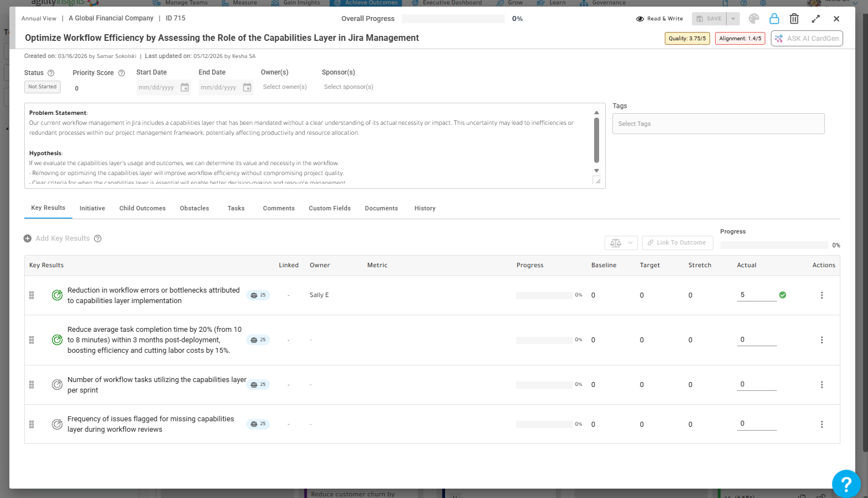This screenshot has width=868, height=498.
Task: Open the End Date calendar icon
Action: [x=247, y=87]
